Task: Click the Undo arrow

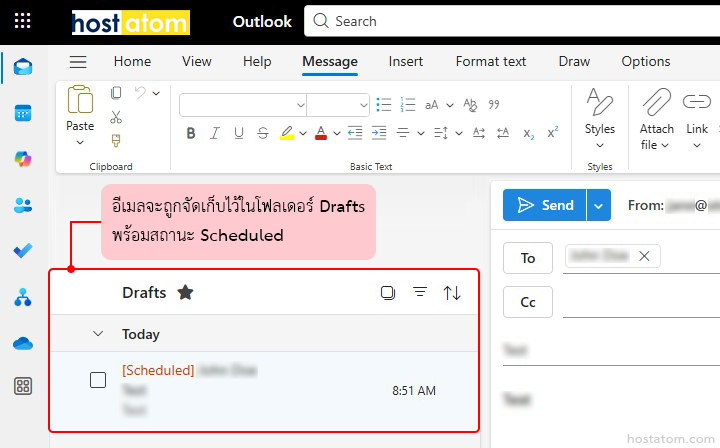Action: coord(140,93)
